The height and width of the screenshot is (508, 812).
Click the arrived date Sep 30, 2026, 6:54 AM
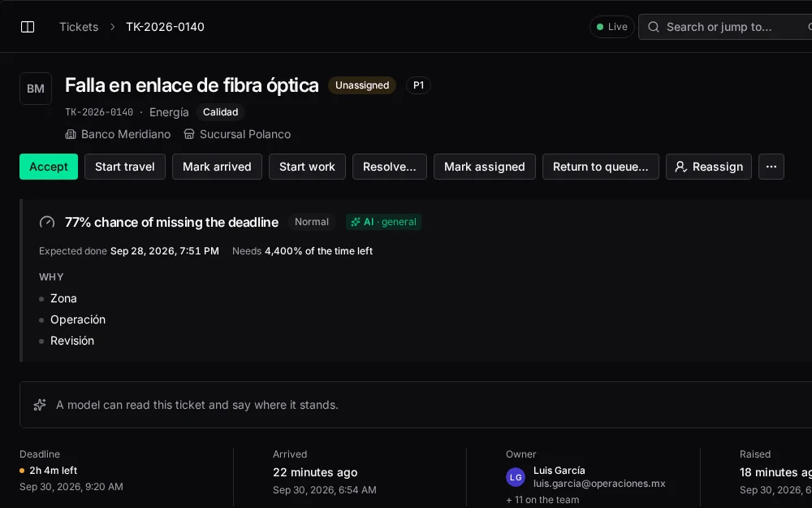tap(325, 490)
